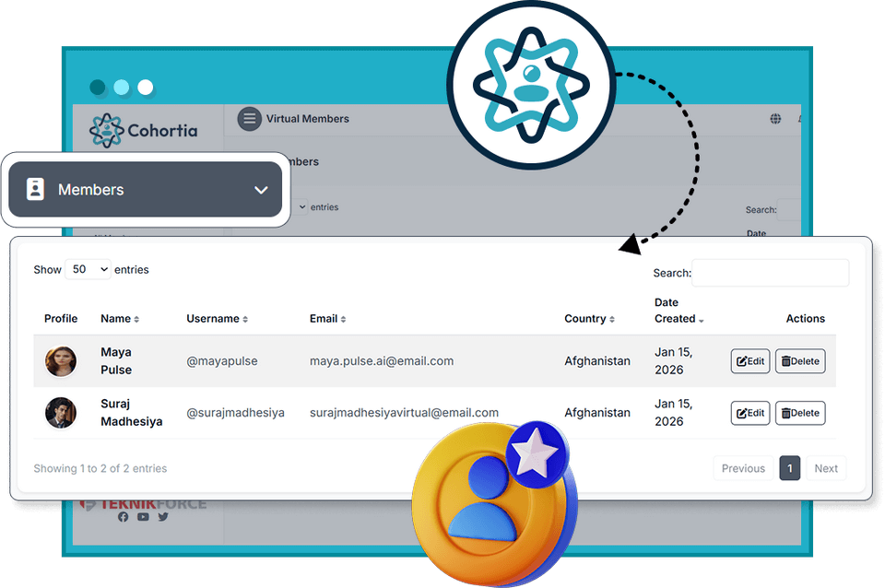Go to Previous page

click(743, 468)
